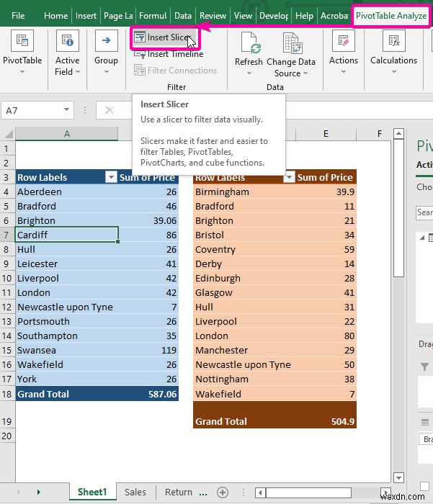Image resolution: width=433 pixels, height=504 pixels.
Task: Click horizontal scrollbar left arrow
Action: click(260, 492)
